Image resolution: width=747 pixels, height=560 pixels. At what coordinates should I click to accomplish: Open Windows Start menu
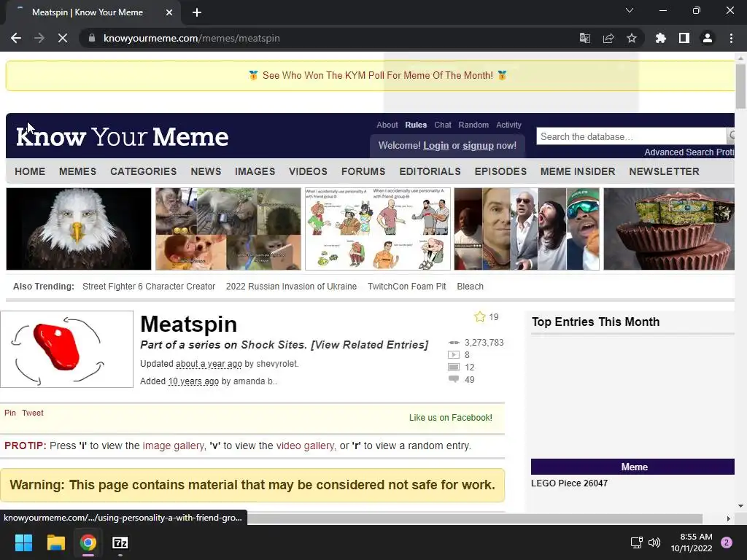[x=23, y=542]
